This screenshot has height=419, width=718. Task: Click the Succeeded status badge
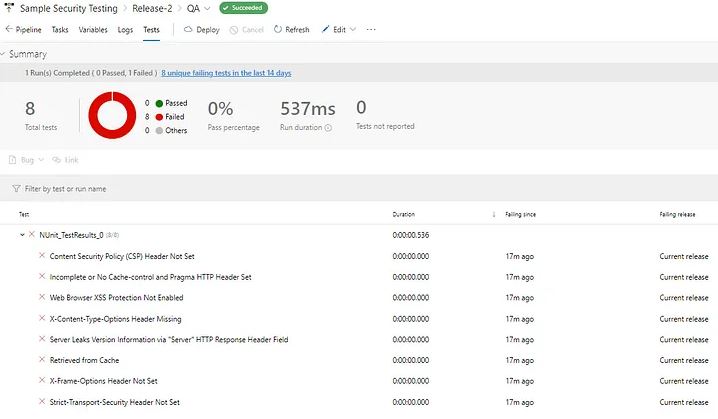(244, 8)
